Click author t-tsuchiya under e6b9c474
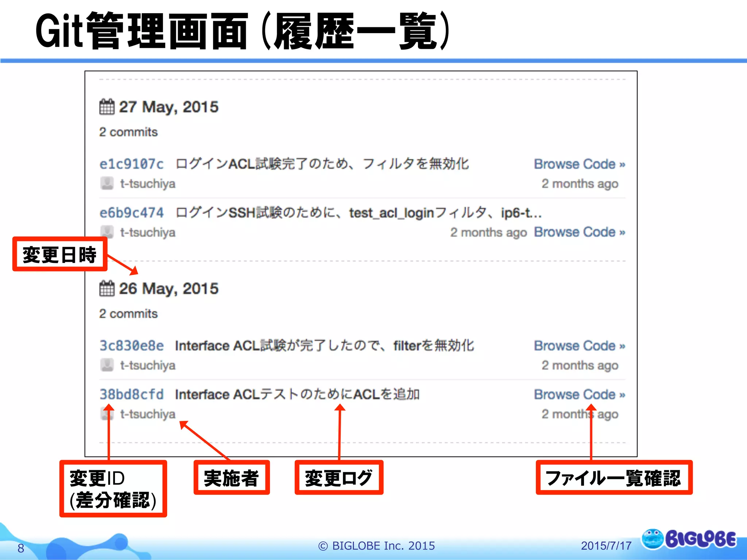Image resolution: width=747 pixels, height=560 pixels. click(148, 232)
